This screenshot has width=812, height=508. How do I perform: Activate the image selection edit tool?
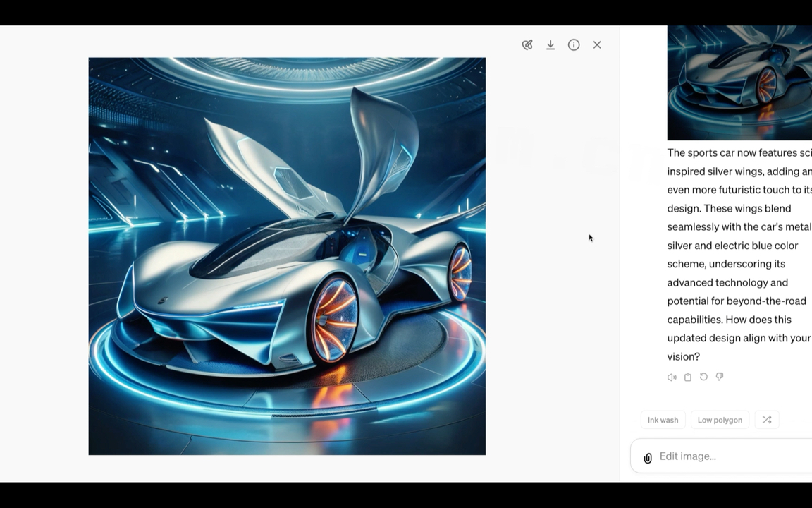527,45
